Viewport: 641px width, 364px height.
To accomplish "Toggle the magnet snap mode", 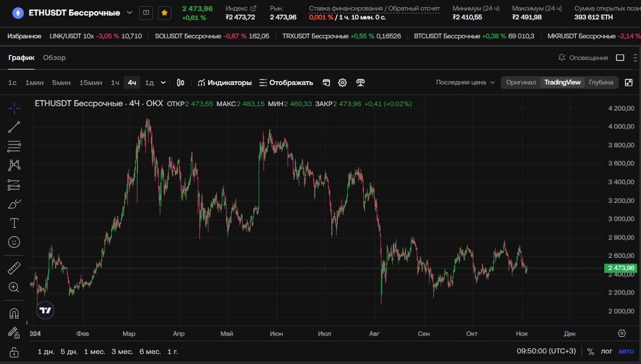I will [14, 313].
